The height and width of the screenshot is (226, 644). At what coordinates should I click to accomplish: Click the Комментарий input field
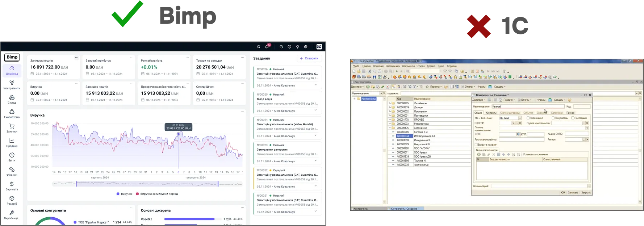click(539, 186)
